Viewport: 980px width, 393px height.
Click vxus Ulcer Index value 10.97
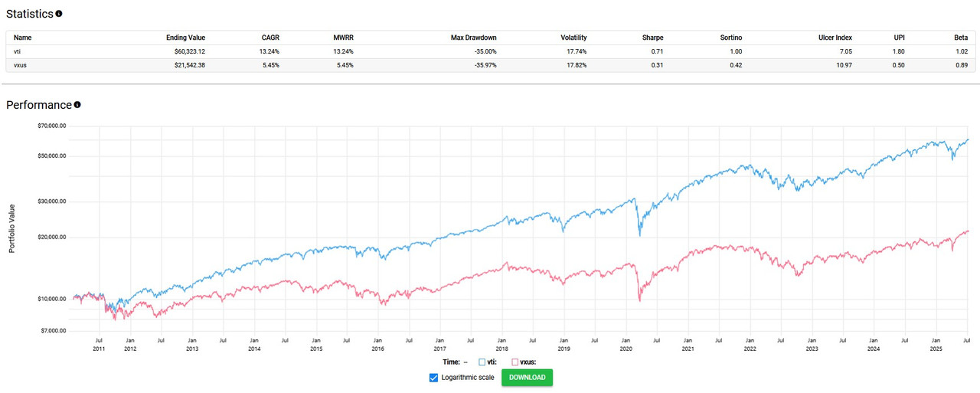(x=844, y=65)
